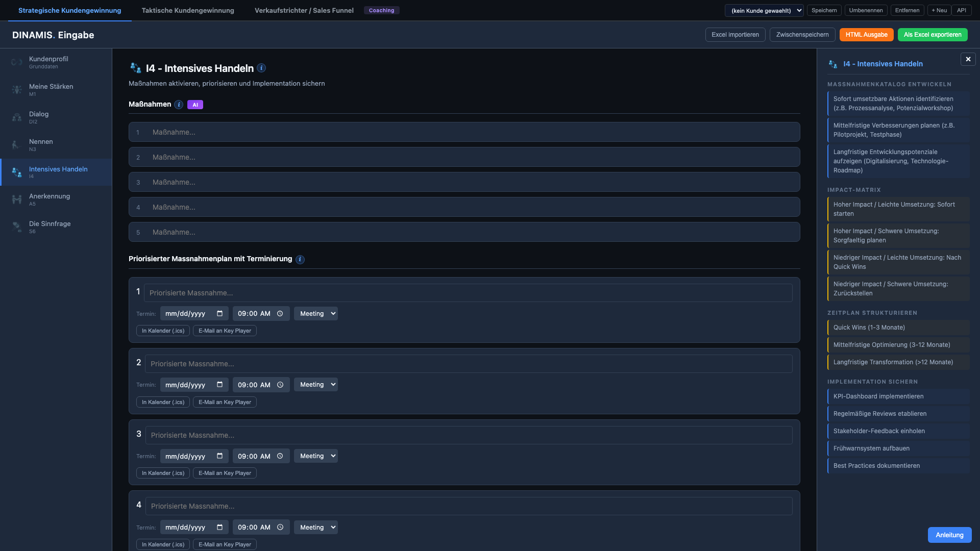Select the Meine Stärken icon in the sidebar
Image resolution: width=980 pixels, height=551 pixels.
point(16,90)
